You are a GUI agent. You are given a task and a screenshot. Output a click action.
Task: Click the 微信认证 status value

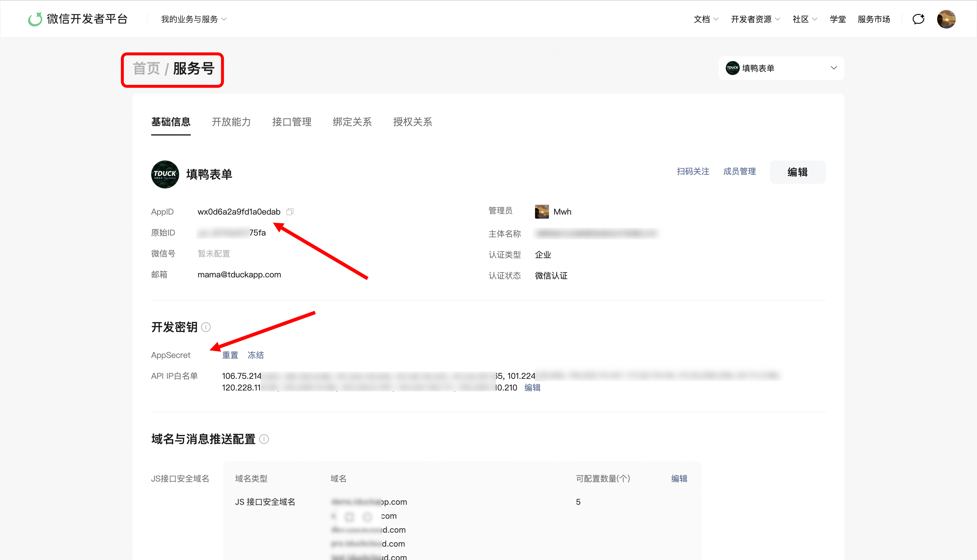pyautogui.click(x=551, y=276)
